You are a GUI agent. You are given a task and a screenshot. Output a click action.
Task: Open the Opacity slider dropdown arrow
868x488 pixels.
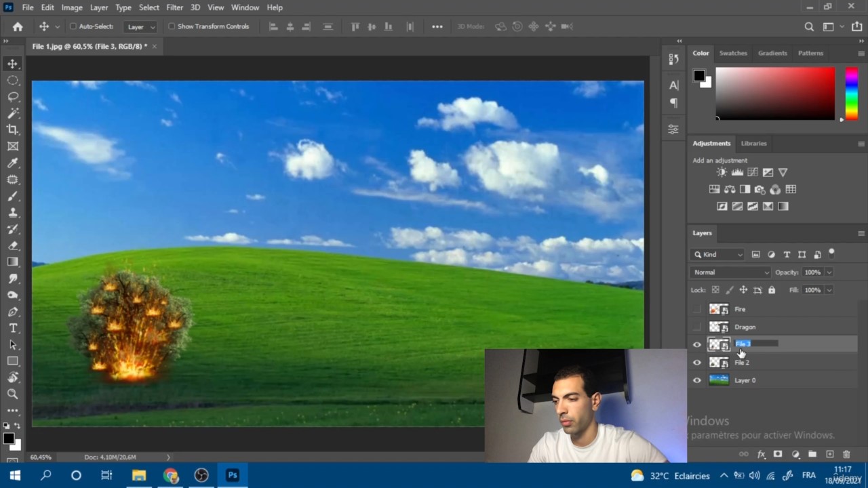pyautogui.click(x=829, y=272)
